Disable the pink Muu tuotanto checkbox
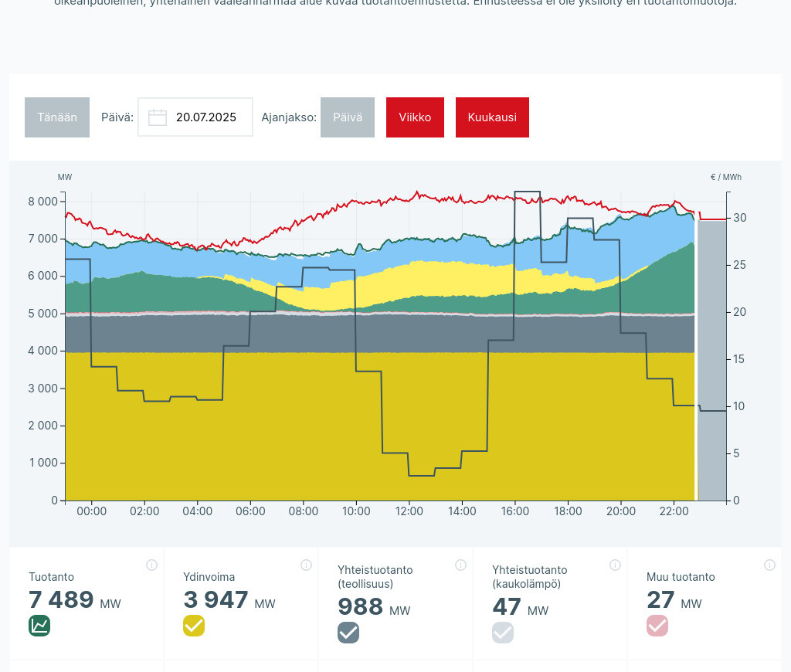This screenshot has height=672, width=791. (x=657, y=626)
